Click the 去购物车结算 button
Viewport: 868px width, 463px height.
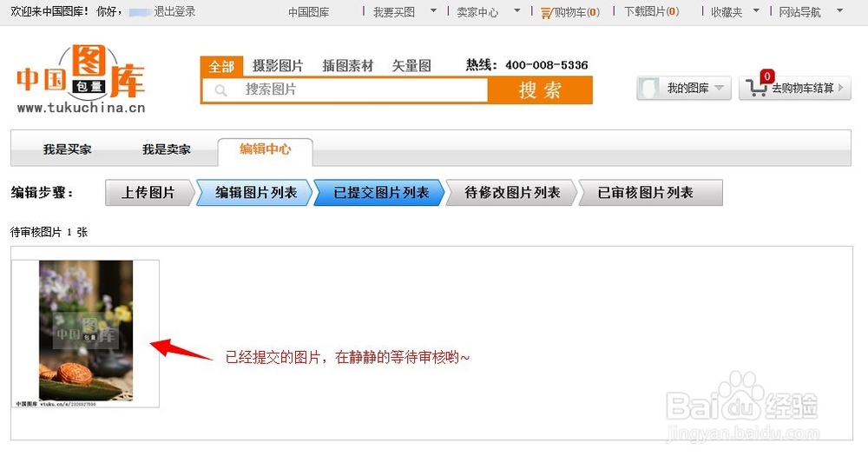(x=795, y=88)
